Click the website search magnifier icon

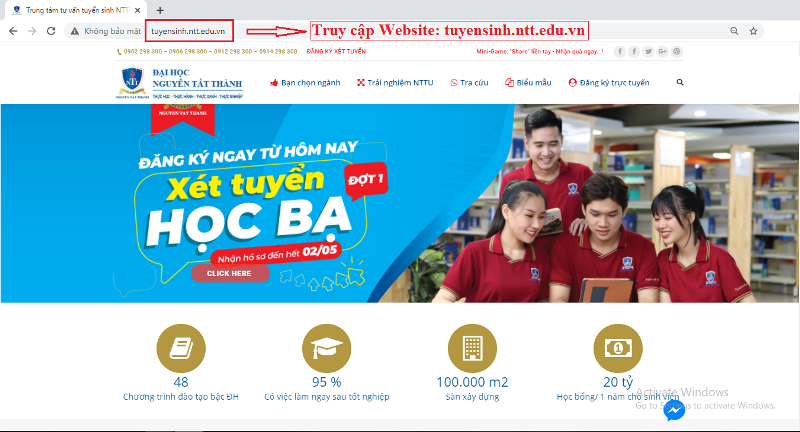680,83
